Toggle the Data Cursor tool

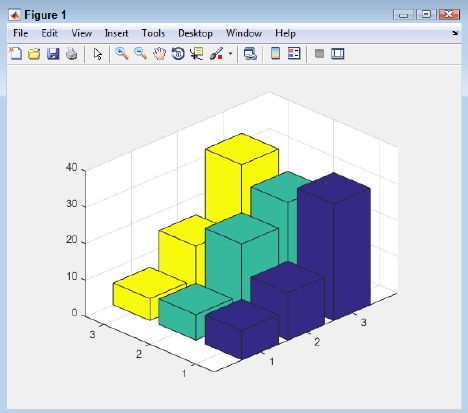[197, 53]
